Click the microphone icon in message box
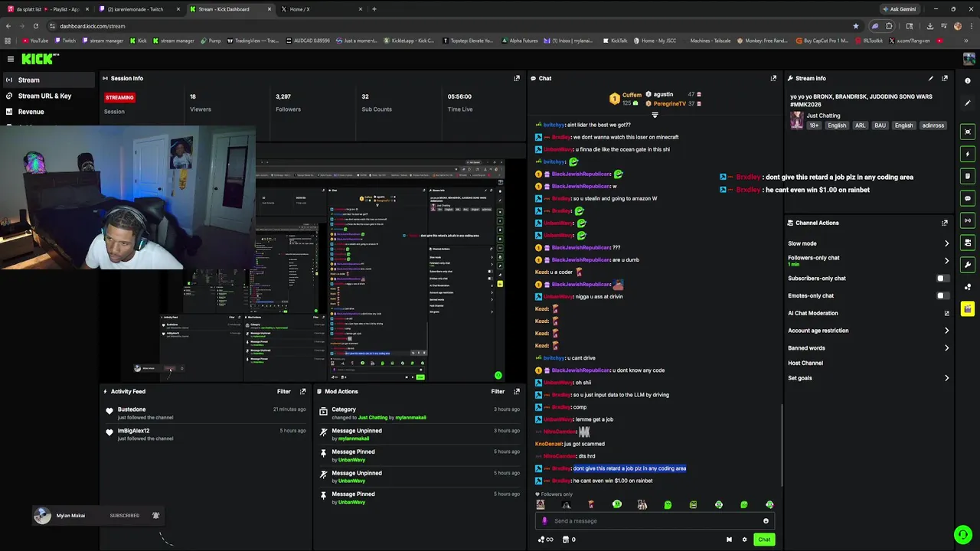980x551 pixels. [x=544, y=521]
